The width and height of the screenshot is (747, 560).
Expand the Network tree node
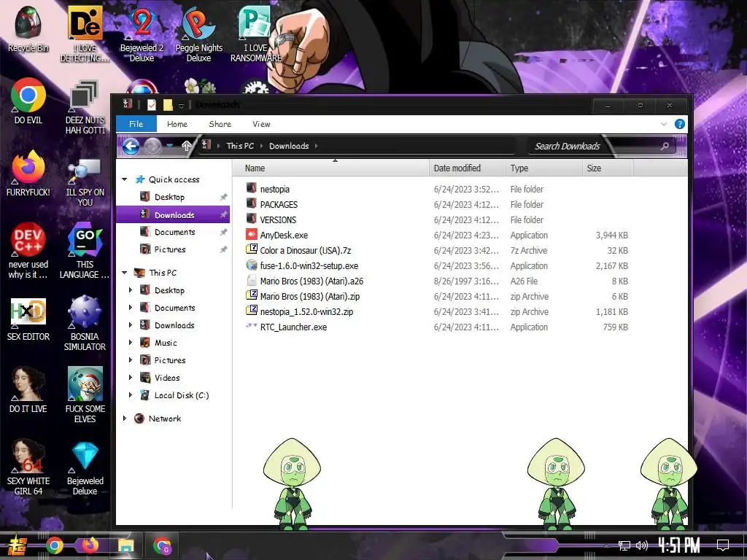click(x=124, y=418)
